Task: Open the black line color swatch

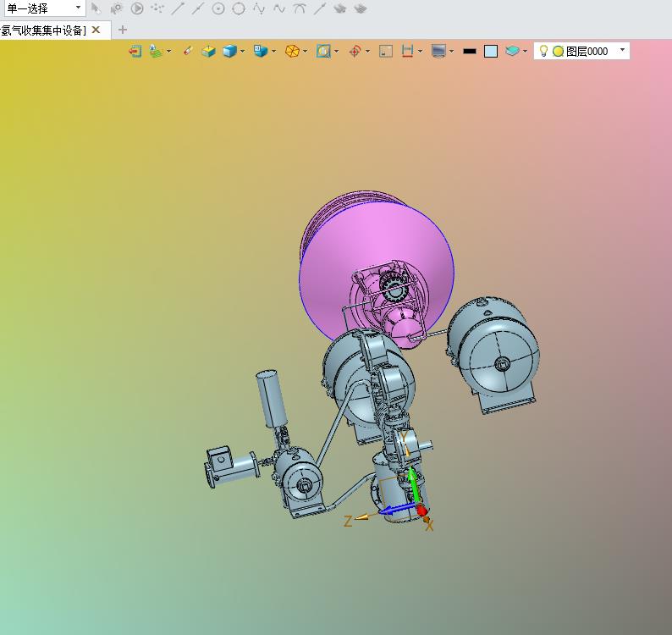Action: point(470,52)
